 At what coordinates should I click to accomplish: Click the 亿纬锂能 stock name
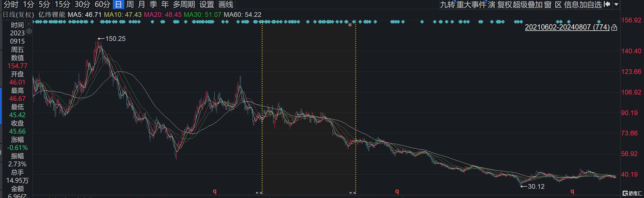[52, 15]
